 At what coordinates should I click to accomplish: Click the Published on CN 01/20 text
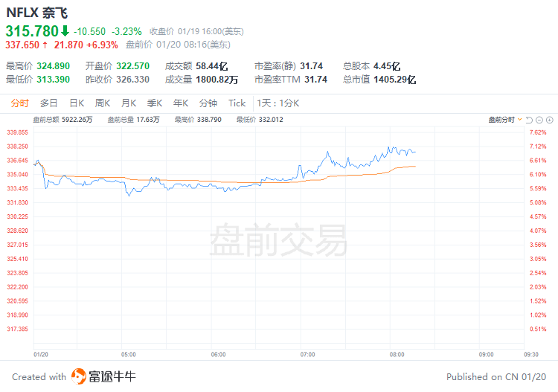click(x=496, y=376)
